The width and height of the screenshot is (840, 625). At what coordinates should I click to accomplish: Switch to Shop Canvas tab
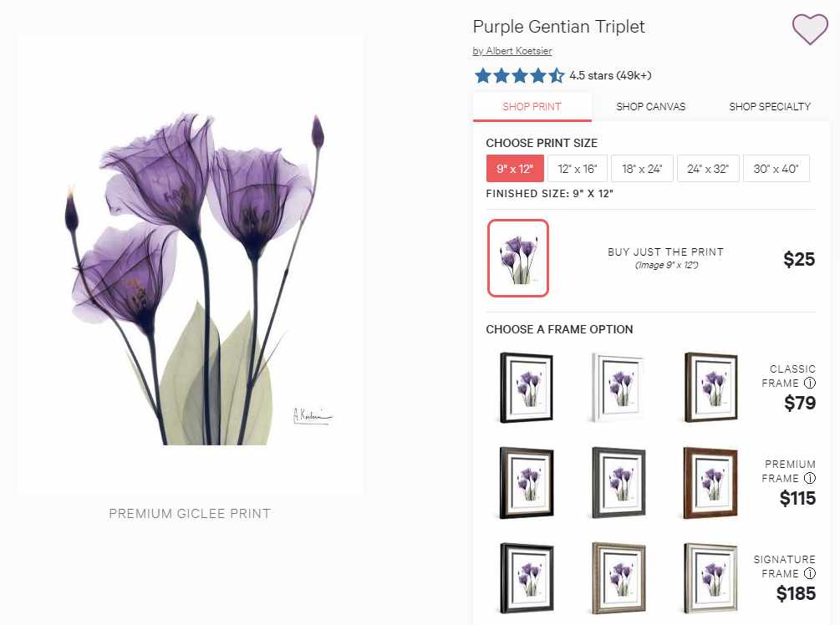pyautogui.click(x=651, y=107)
